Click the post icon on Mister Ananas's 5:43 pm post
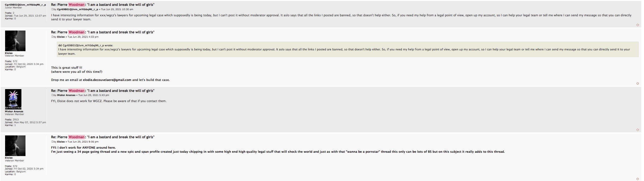Screen dimensions: 644x181 (x=52, y=95)
